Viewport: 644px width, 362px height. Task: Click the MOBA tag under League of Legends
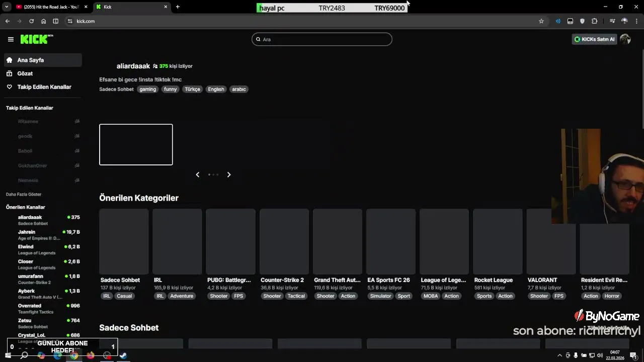[431, 296]
